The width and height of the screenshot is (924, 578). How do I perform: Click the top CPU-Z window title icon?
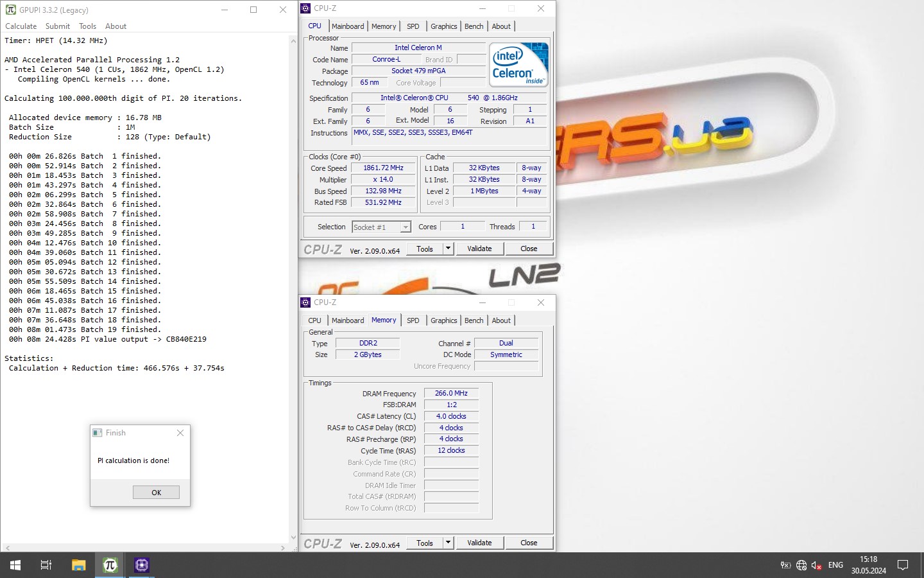click(305, 8)
